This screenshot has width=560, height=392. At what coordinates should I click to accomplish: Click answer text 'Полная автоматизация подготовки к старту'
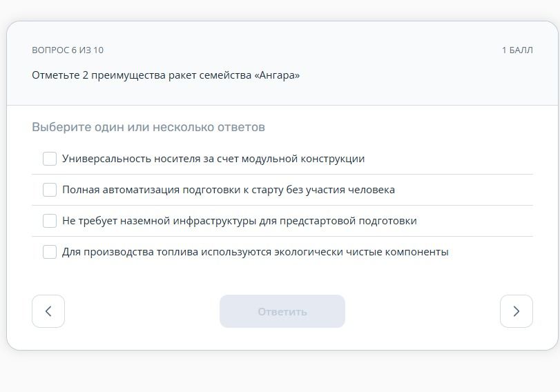173,190
